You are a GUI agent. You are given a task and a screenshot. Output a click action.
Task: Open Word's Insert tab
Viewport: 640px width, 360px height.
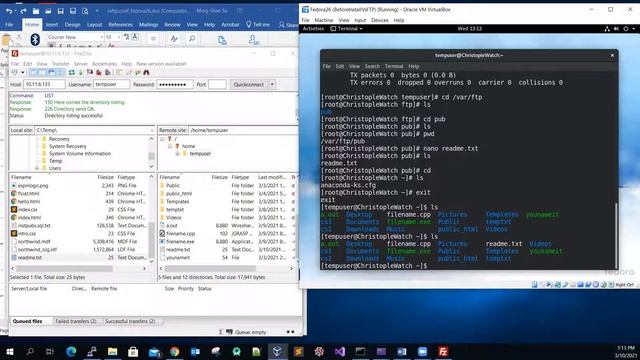(52, 24)
